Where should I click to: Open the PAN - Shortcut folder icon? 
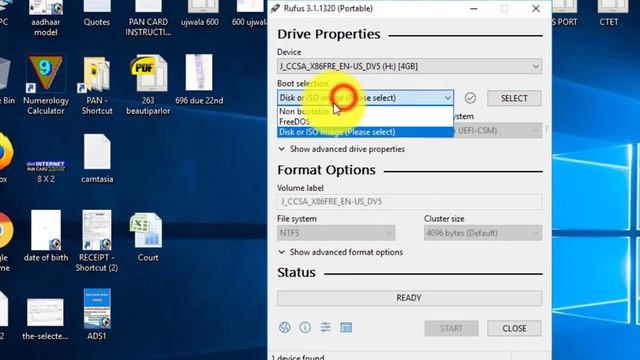click(97, 85)
